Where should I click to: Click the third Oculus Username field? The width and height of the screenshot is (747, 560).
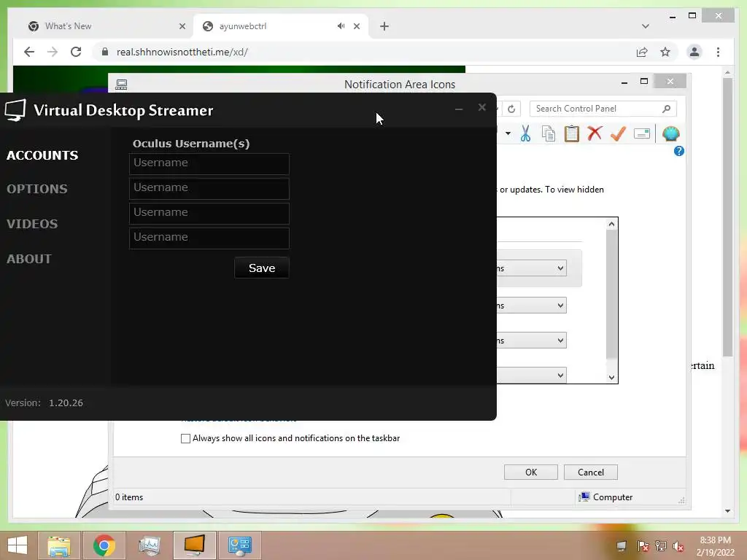209,214
